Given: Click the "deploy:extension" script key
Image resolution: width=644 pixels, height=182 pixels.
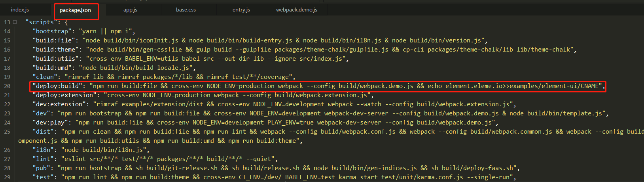Looking at the screenshot, I should point(64,95).
